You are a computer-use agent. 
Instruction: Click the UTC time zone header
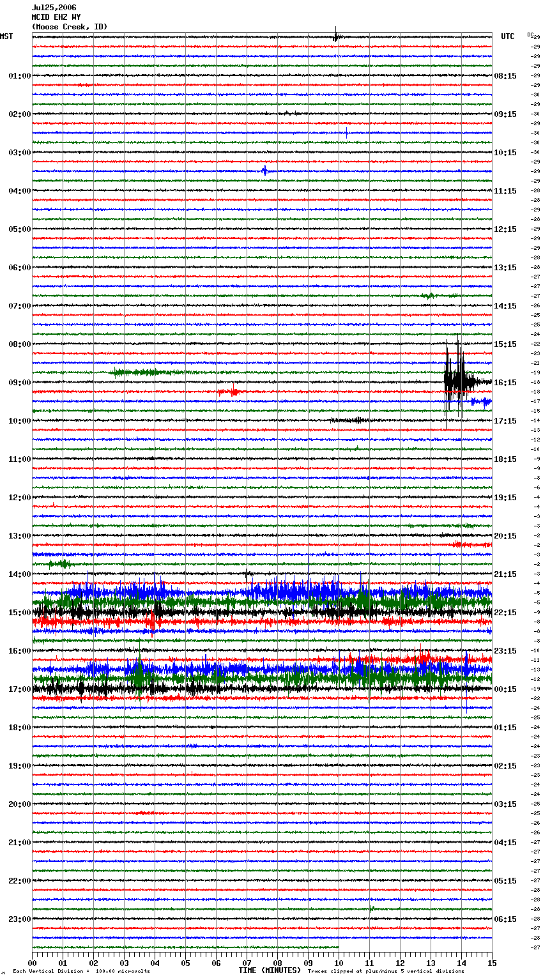(507, 36)
